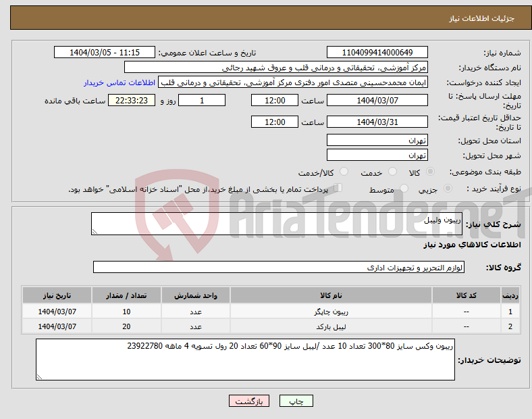Click the delivery city تهران field
Viewport: 532px width, 419px height.
pyautogui.click(x=377, y=155)
